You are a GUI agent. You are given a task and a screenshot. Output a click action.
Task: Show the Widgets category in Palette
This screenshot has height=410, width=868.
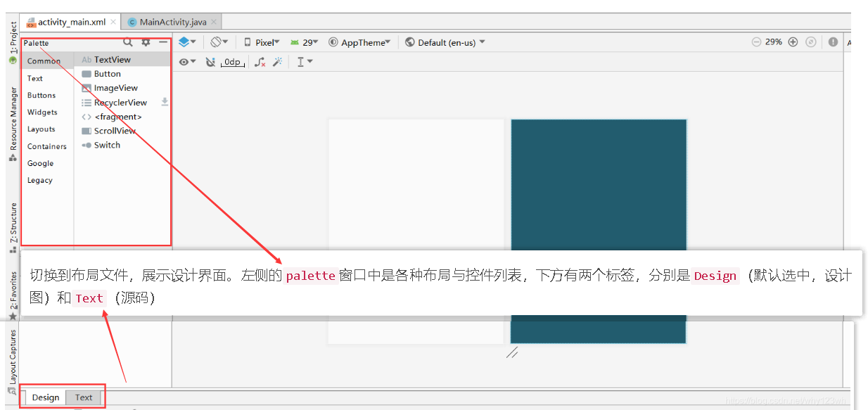42,112
